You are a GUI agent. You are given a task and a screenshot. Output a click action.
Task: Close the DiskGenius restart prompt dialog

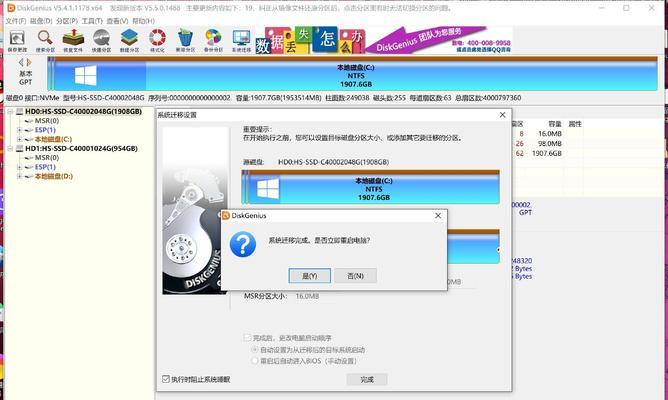[x=438, y=216]
